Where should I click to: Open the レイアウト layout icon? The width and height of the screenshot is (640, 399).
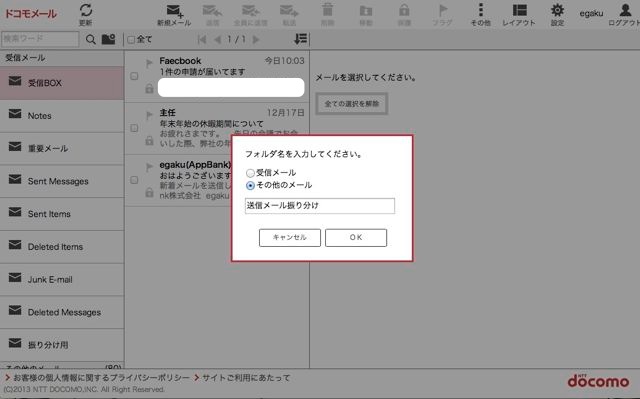tap(519, 10)
